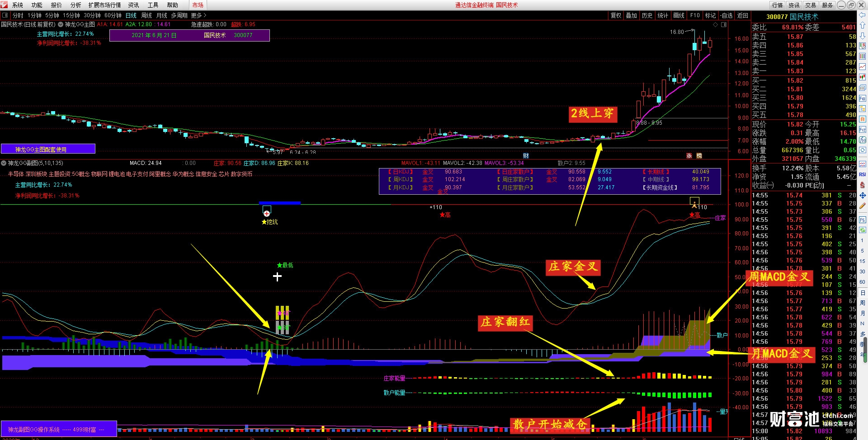Click the tree structure icon in sidebar

click(863, 108)
